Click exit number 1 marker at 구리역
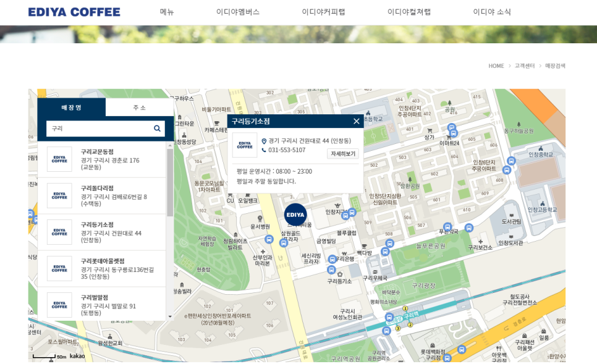The width and height of the screenshot is (597, 364). tap(405, 308)
